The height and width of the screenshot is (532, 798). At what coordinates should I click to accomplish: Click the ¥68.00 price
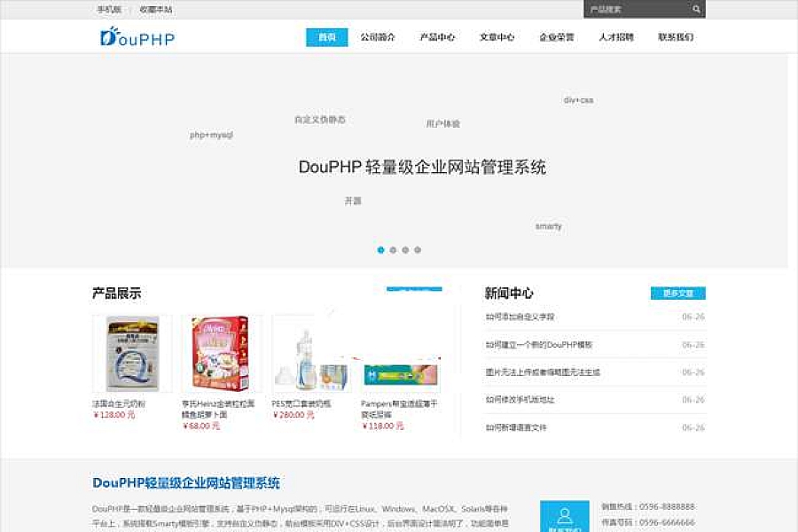pyautogui.click(x=201, y=426)
